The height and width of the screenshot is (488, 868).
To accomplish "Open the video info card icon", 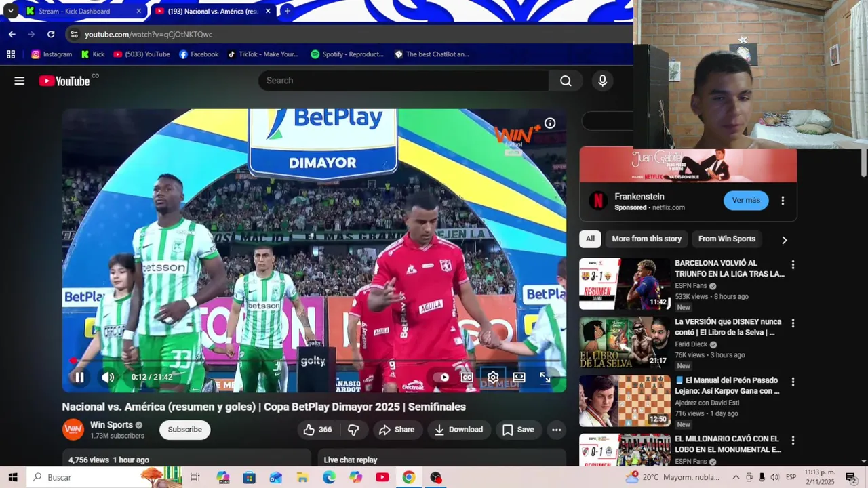I will 550,123.
